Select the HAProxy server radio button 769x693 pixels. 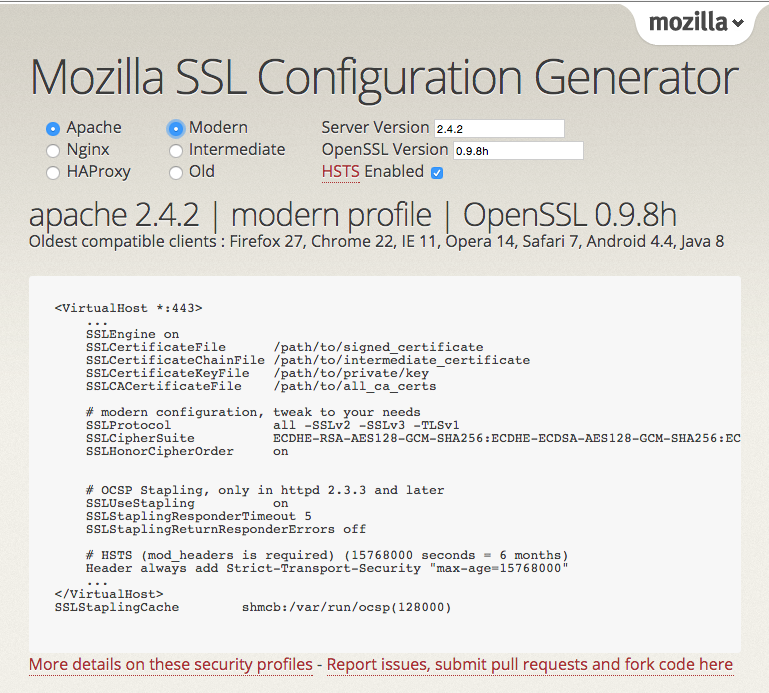[x=53, y=173]
